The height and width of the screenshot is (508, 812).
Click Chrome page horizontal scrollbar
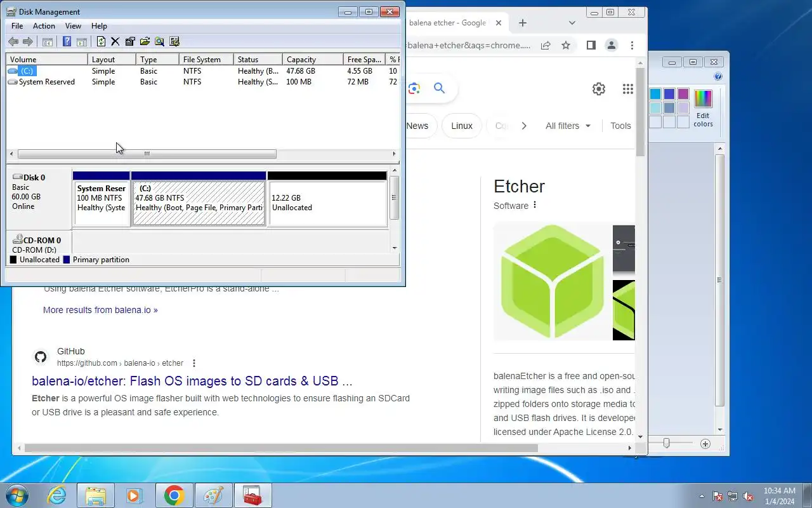(x=281, y=448)
